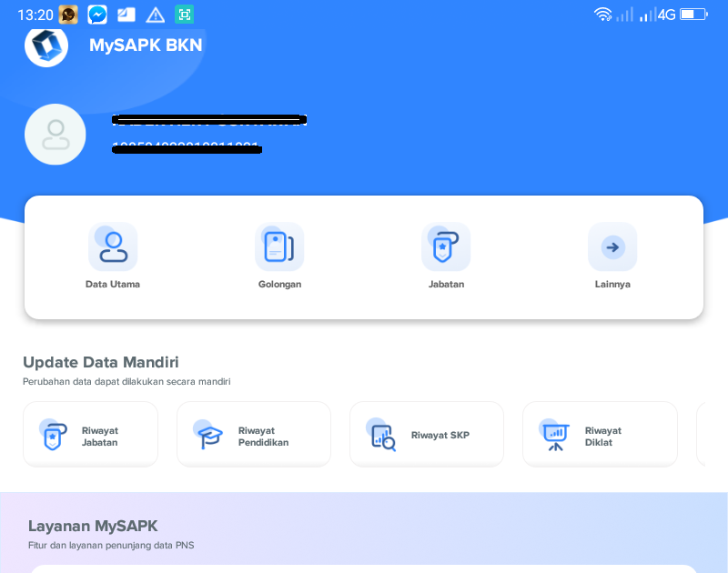
Task: Open the Riwayat Pendidikan card
Action: tap(253, 434)
